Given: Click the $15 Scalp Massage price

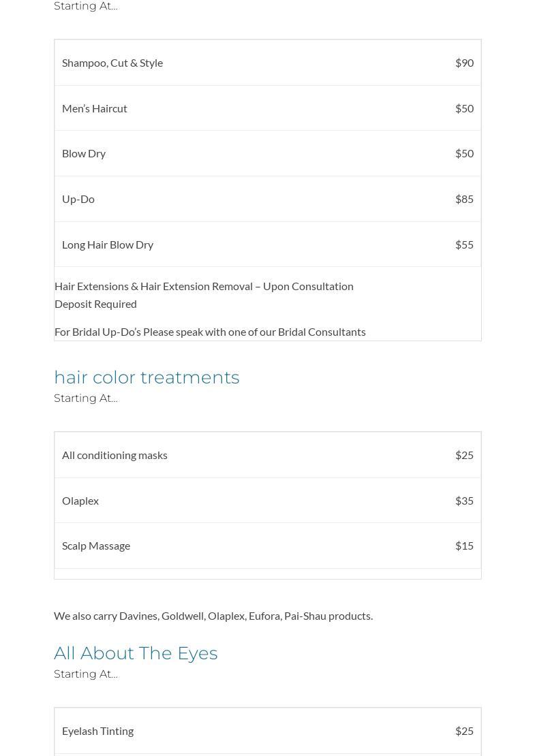Looking at the screenshot, I should [x=464, y=546].
